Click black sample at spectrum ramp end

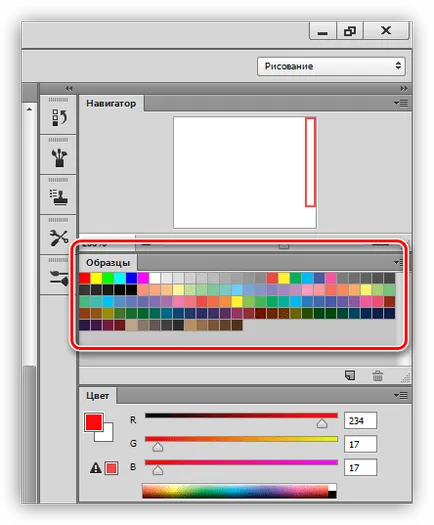(x=332, y=495)
